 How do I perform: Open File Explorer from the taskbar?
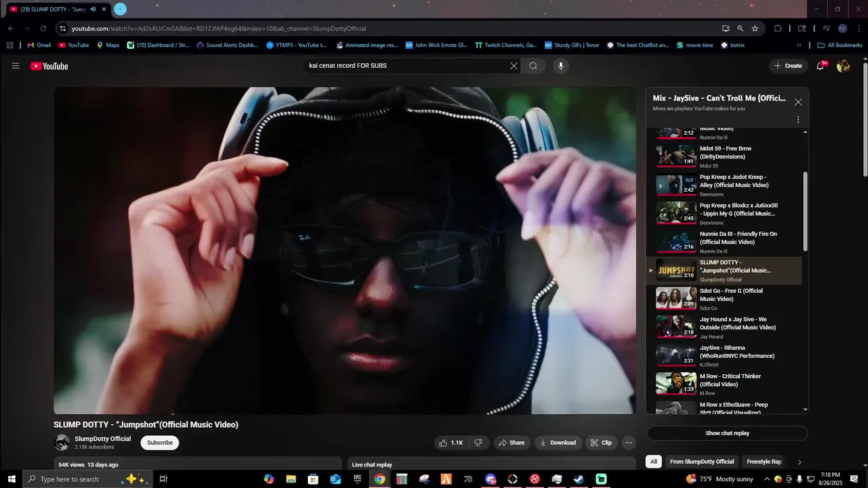[291, 479]
